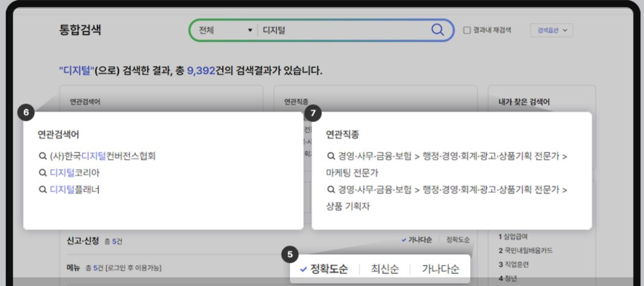This screenshot has height=286, width=644.
Task: Sort by 정확도순 in enlarged sort popup
Action: point(324,269)
